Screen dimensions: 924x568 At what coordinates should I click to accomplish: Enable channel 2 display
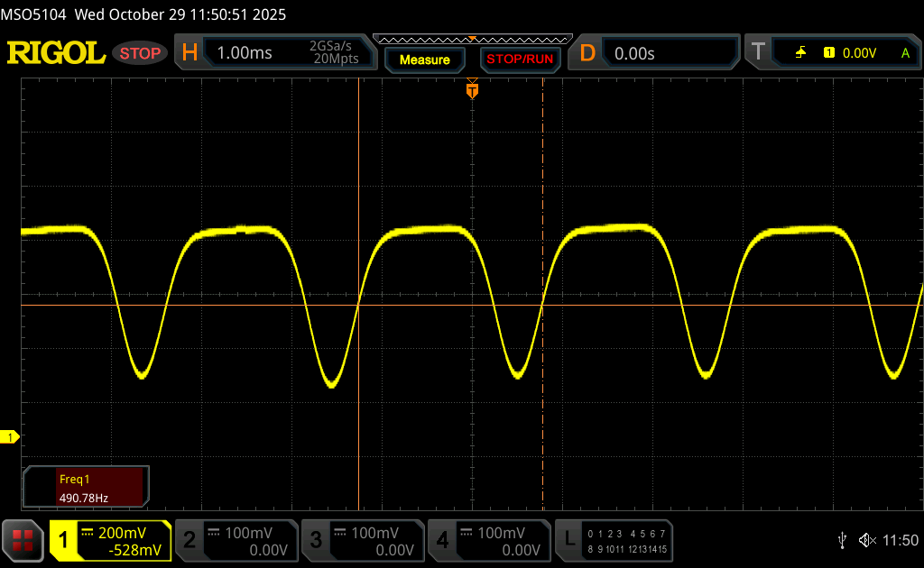point(236,540)
